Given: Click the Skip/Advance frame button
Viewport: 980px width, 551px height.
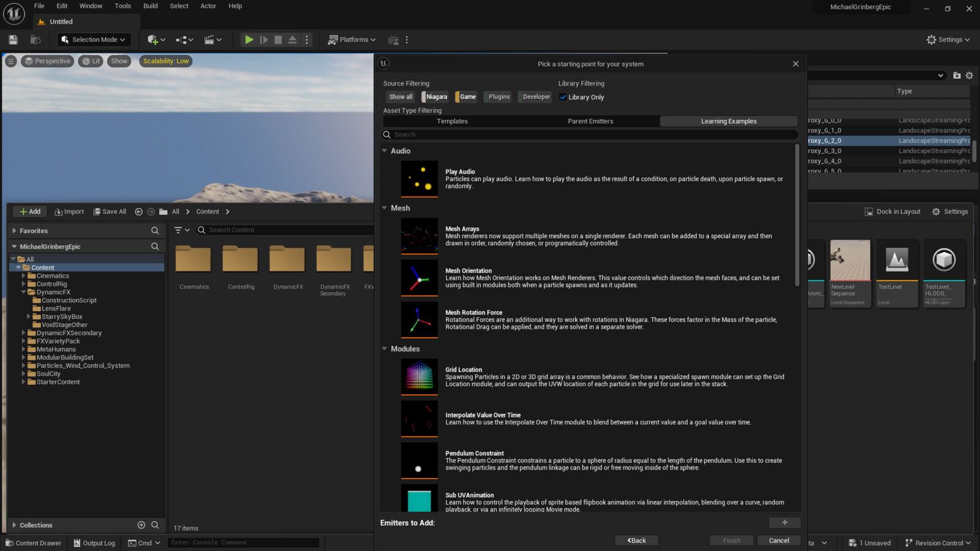Looking at the screenshot, I should click(x=264, y=40).
